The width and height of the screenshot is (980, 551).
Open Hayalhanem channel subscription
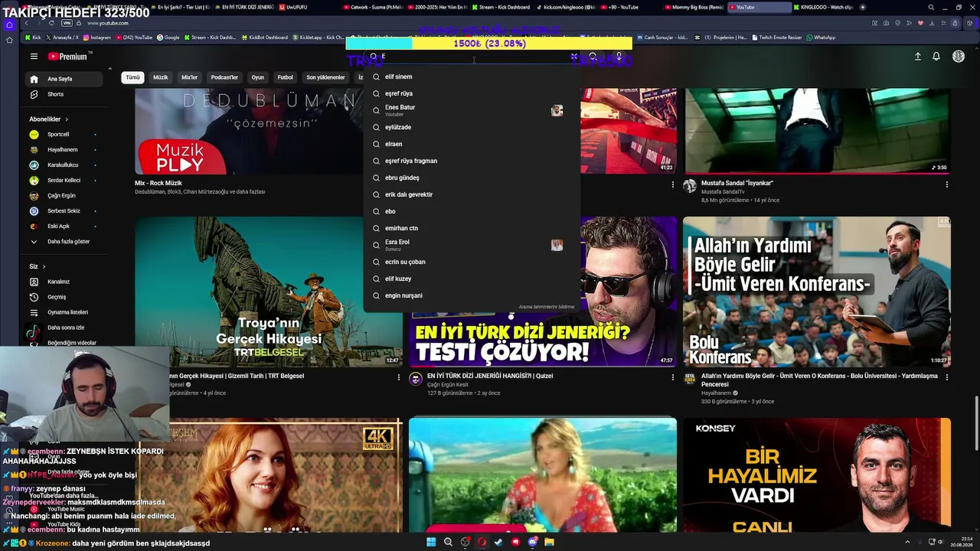[x=63, y=150]
